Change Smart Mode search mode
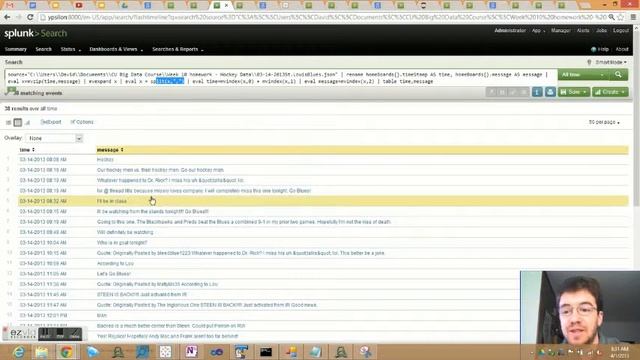 [610, 62]
